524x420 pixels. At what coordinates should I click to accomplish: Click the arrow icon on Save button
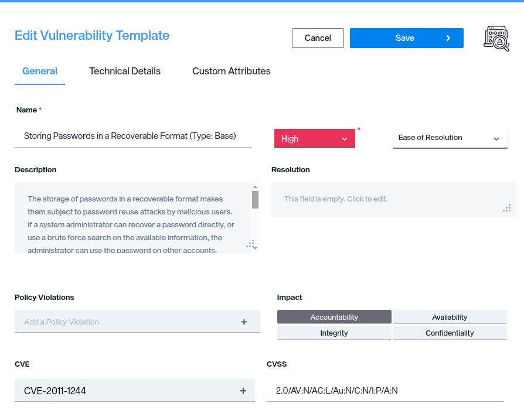pyautogui.click(x=448, y=38)
